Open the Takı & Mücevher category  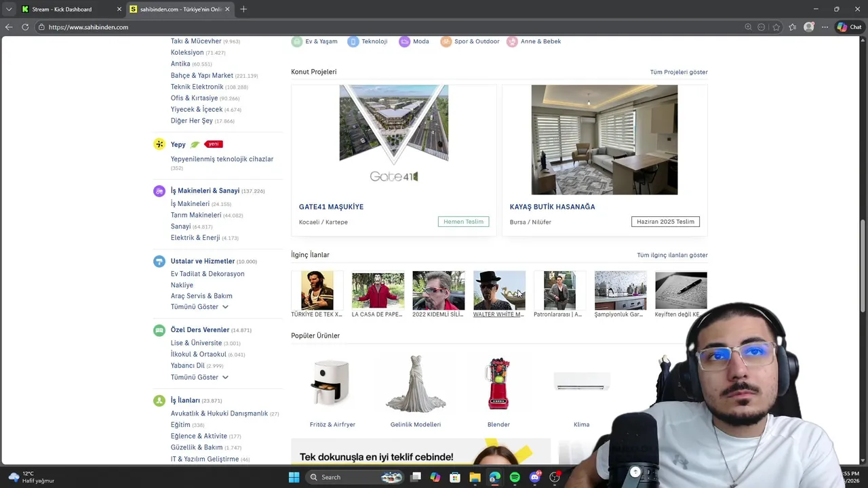coord(196,41)
